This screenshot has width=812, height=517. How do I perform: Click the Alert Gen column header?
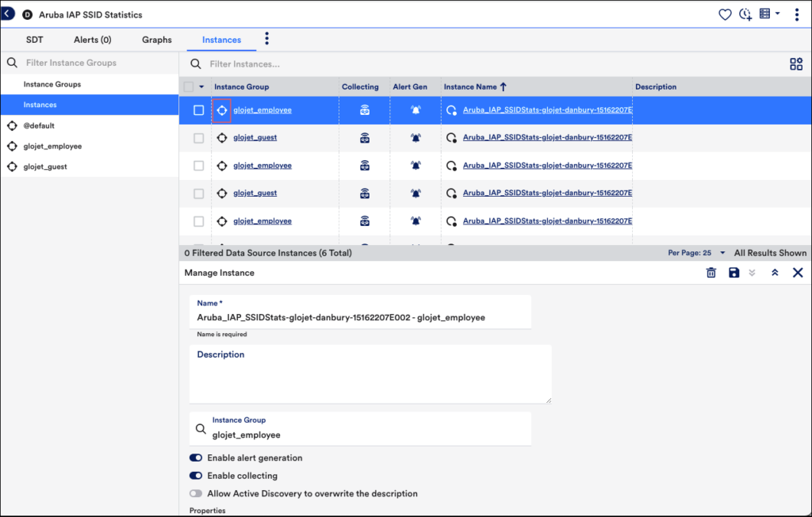point(410,86)
